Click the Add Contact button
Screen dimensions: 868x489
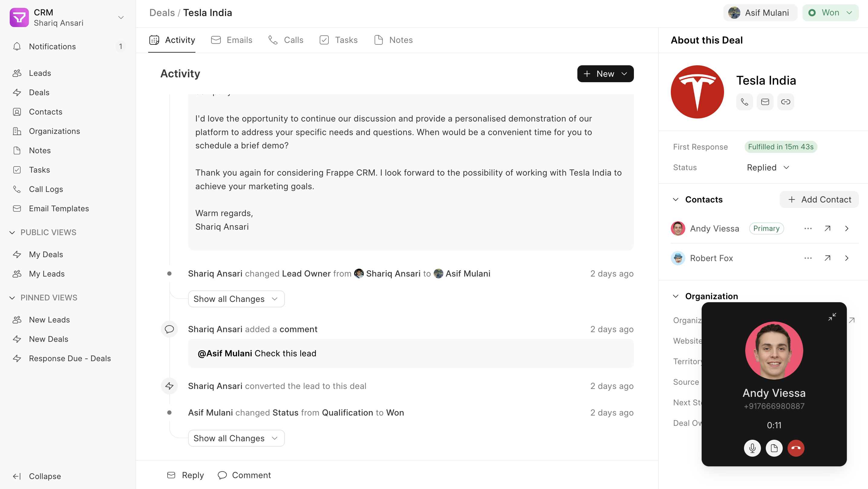click(819, 199)
